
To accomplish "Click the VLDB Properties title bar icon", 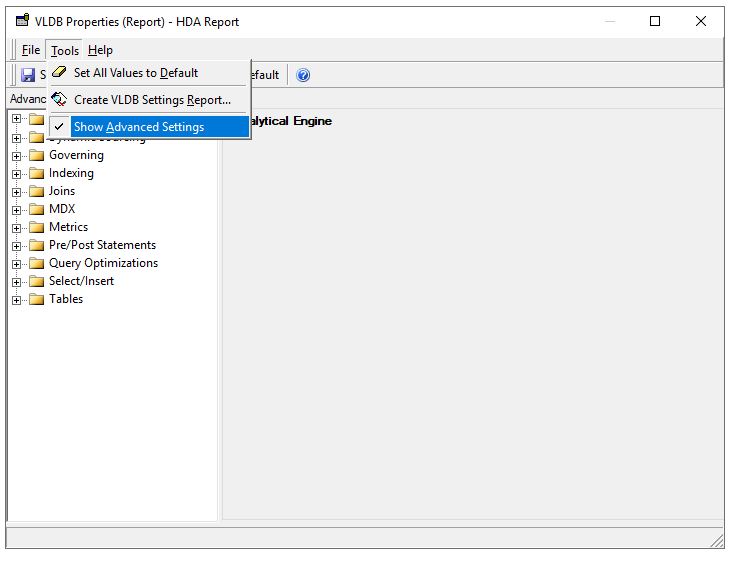I will [x=22, y=21].
